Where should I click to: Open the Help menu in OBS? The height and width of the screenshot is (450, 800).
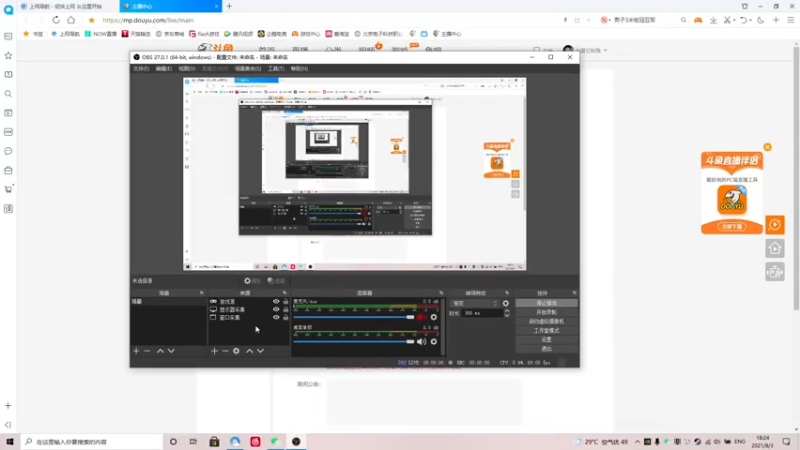click(x=299, y=68)
